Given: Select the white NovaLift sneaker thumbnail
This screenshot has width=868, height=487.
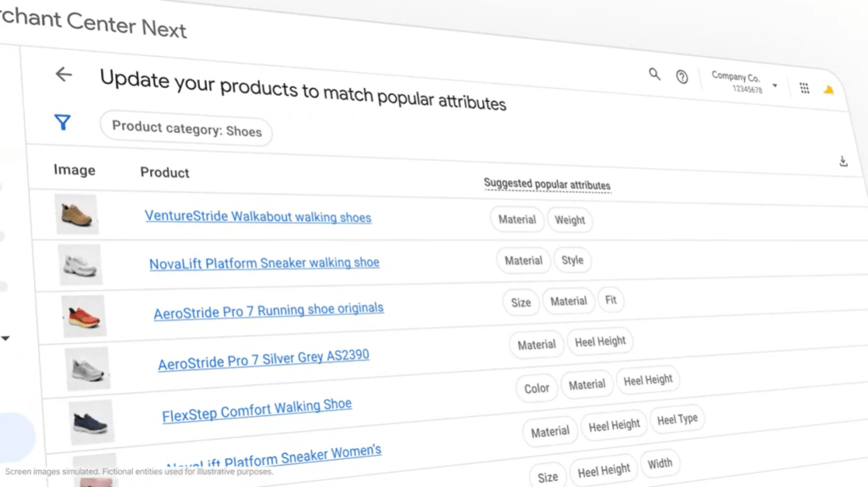Looking at the screenshot, I should 81,264.
